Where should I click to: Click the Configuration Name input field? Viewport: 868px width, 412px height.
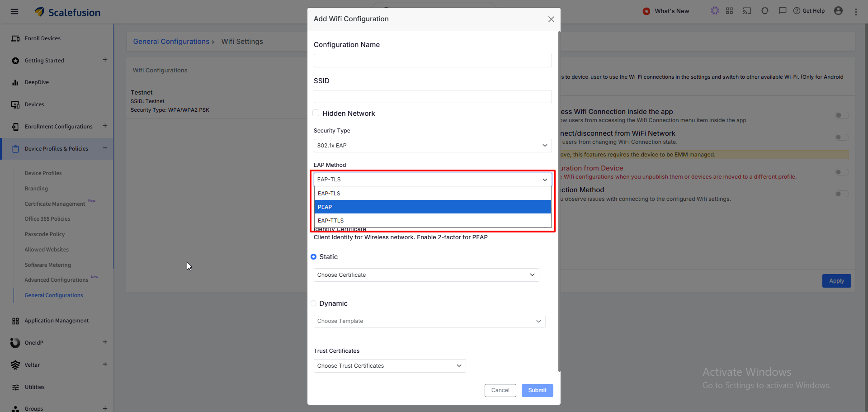(x=433, y=61)
